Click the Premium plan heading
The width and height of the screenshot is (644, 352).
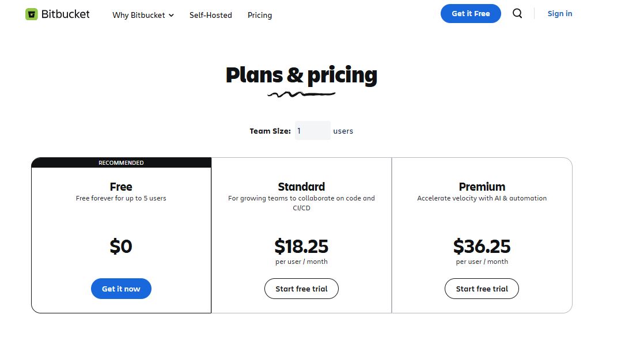(x=482, y=186)
